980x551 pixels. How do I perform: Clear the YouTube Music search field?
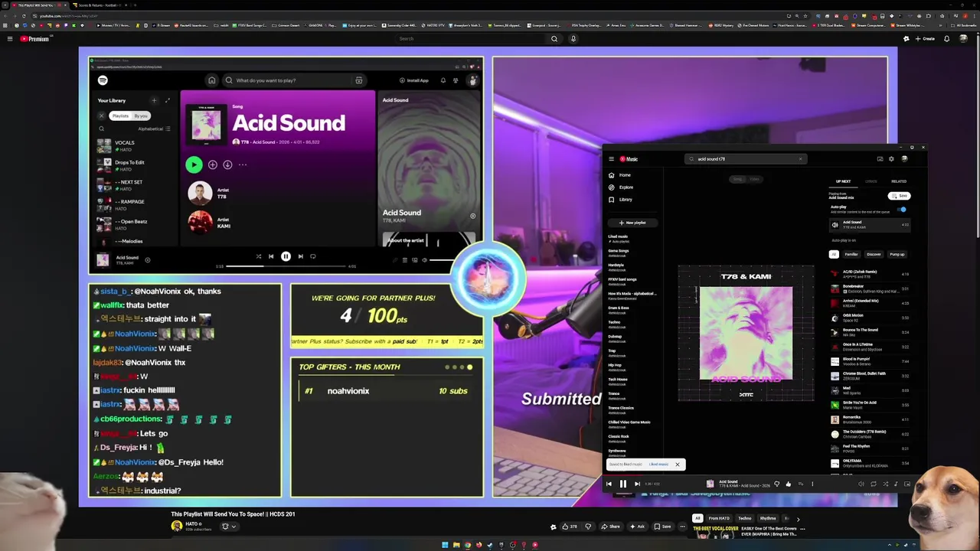pos(801,159)
